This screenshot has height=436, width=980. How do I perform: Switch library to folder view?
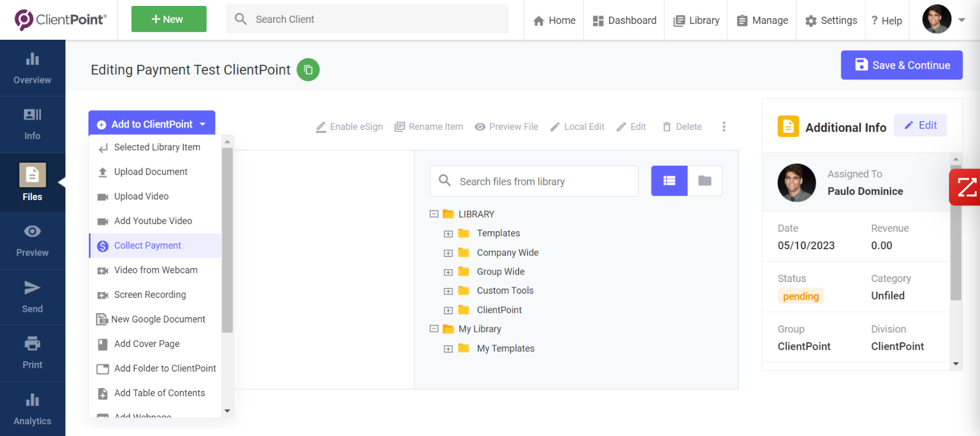pyautogui.click(x=705, y=181)
